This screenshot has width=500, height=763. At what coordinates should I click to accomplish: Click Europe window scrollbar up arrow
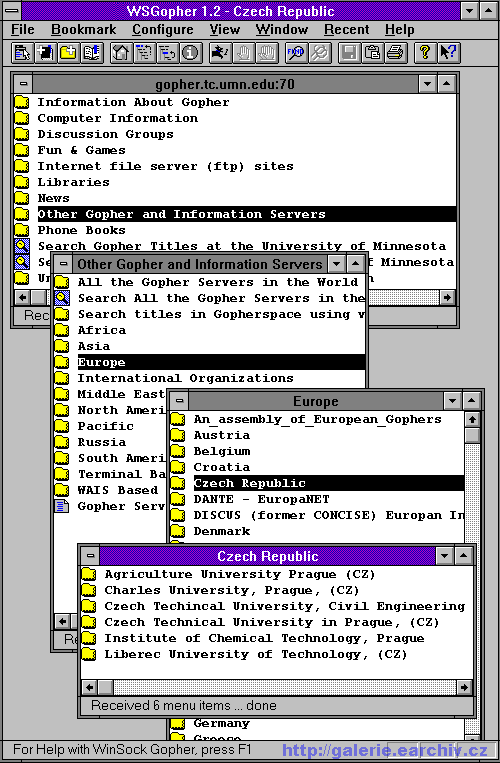tap(472, 419)
